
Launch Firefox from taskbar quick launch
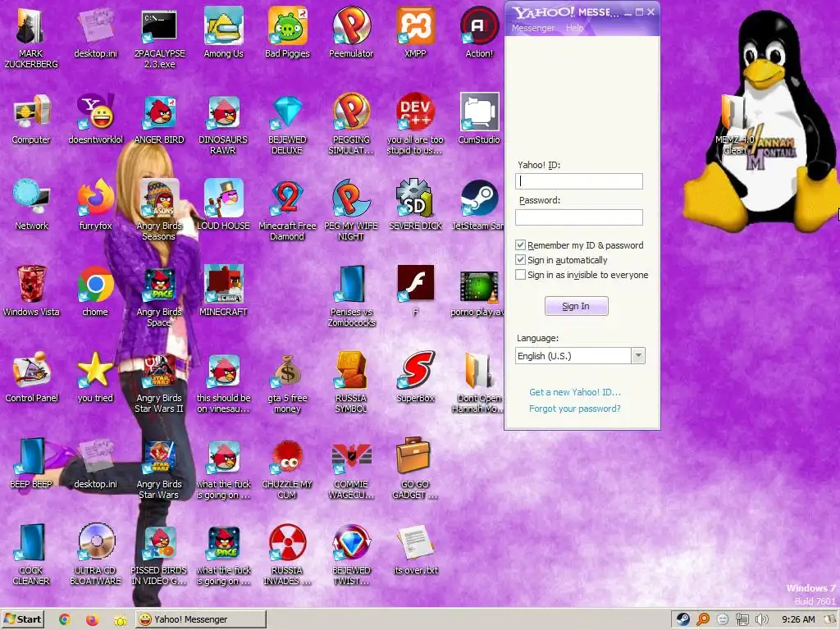point(92,619)
